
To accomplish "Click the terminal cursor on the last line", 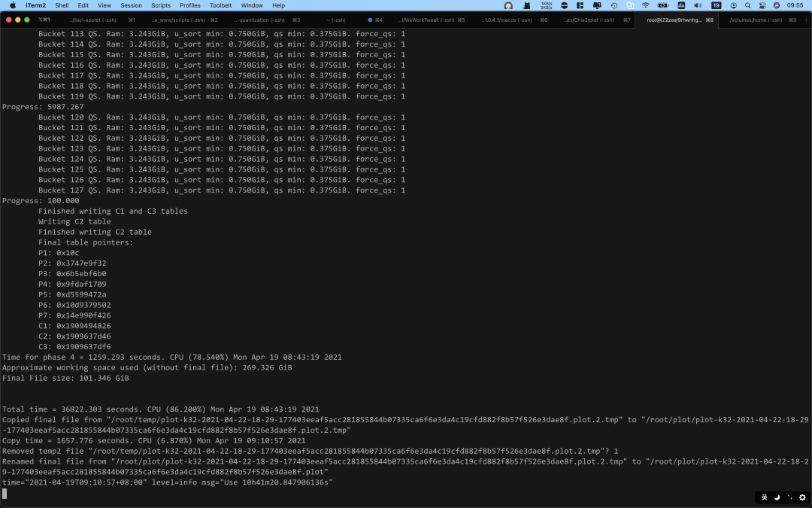I will coord(5,494).
